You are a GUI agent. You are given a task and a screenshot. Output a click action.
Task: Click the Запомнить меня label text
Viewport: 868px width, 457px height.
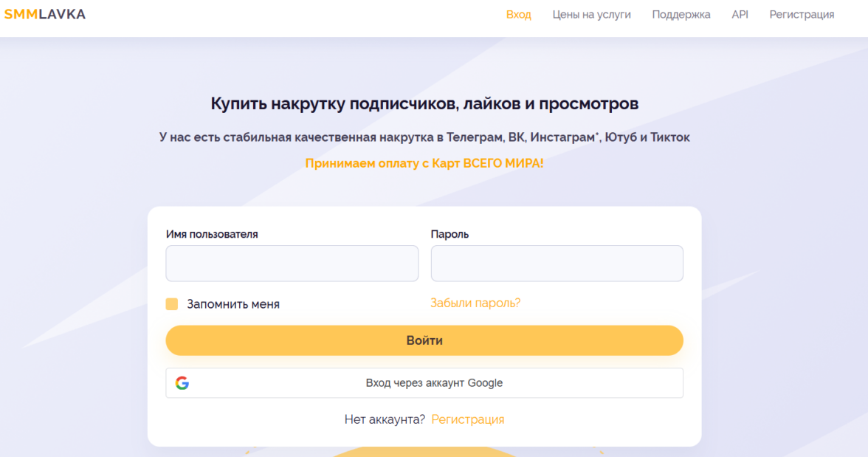(233, 304)
